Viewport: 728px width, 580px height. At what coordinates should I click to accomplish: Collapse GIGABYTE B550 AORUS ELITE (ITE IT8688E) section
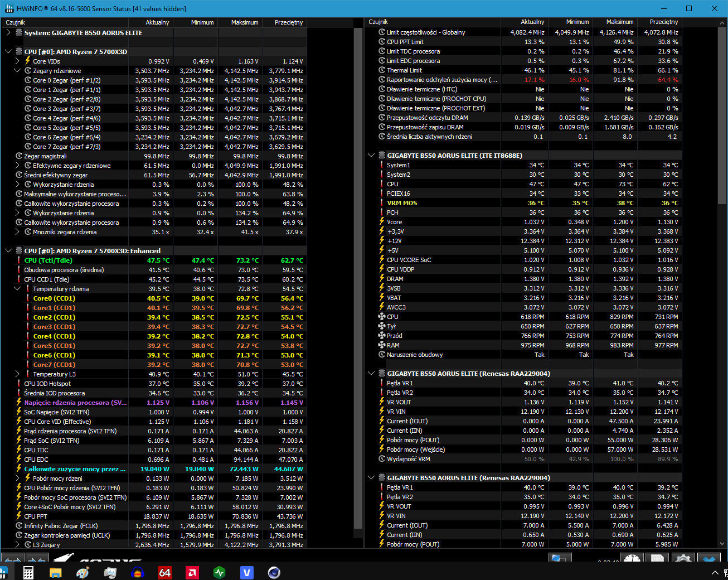pos(371,156)
